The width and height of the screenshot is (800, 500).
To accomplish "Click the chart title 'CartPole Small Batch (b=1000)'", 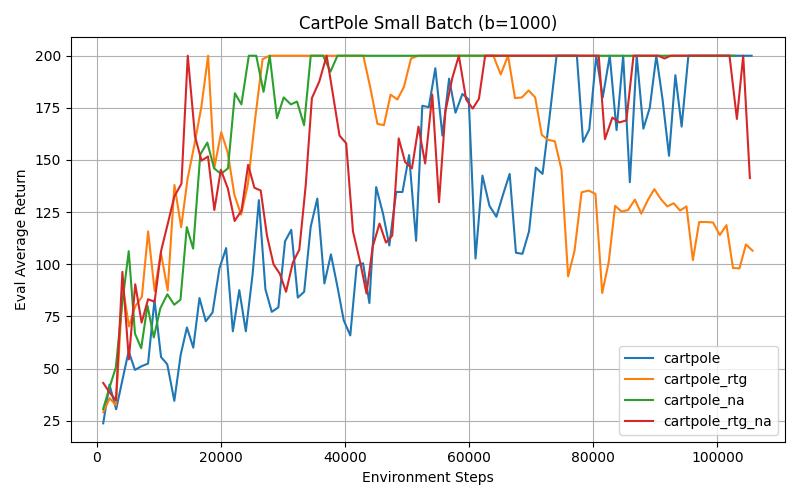I will pyautogui.click(x=428, y=23).
